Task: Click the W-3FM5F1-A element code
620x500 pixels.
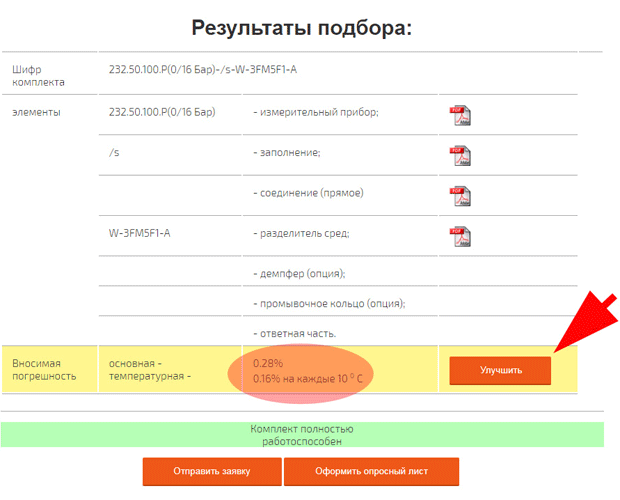Action: [x=139, y=233]
